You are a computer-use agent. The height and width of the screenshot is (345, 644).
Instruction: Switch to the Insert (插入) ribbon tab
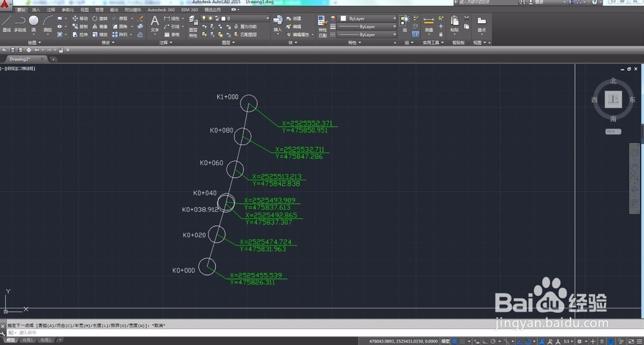click(x=36, y=10)
